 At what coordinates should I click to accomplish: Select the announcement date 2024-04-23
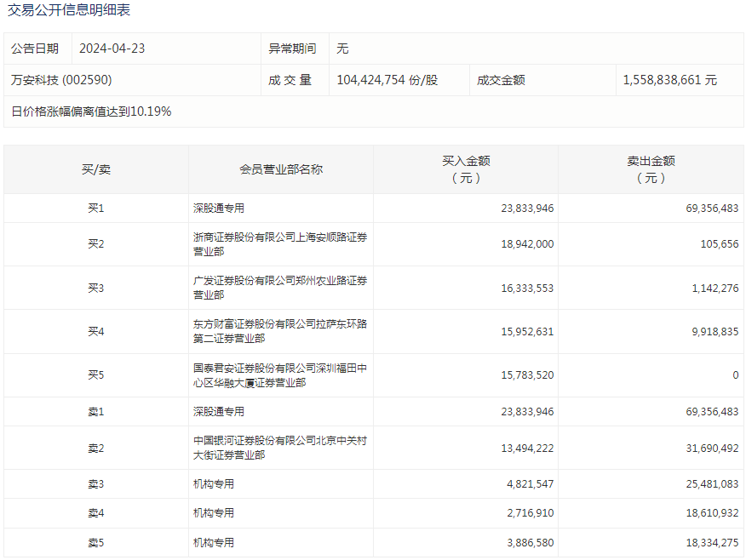coord(112,49)
